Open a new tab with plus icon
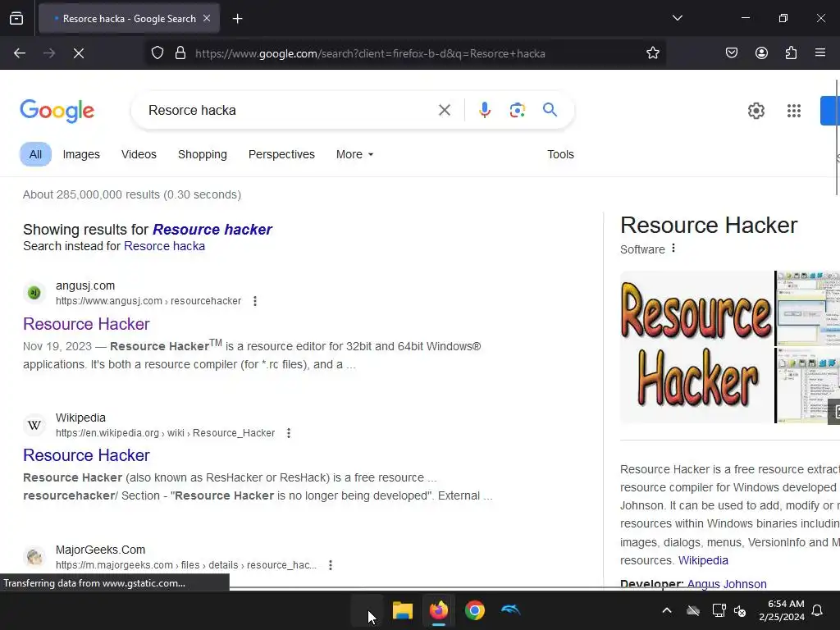This screenshot has width=840, height=630. coord(237,19)
